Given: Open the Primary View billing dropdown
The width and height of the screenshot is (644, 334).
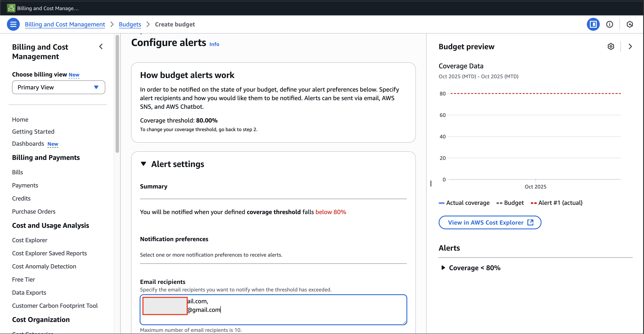Looking at the screenshot, I should tap(58, 87).
